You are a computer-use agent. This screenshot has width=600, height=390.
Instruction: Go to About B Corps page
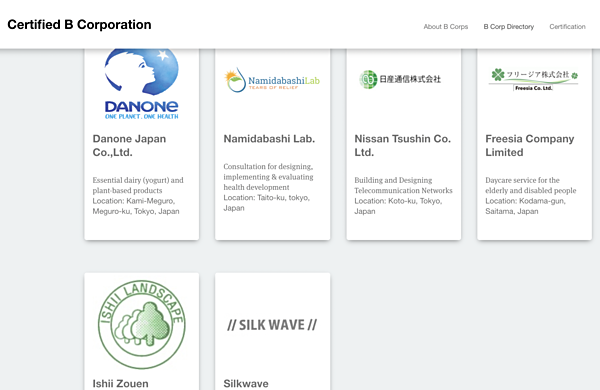point(446,26)
